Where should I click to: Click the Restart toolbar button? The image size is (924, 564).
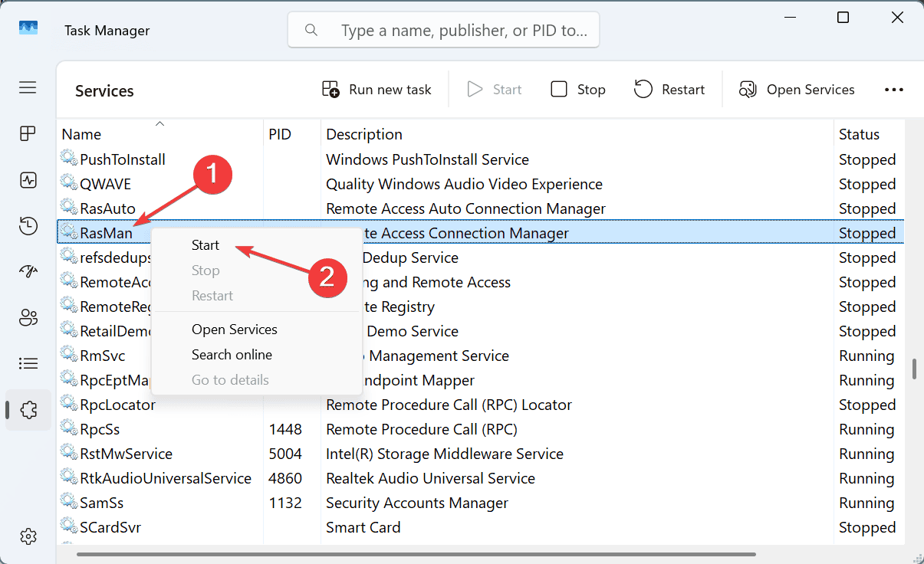(x=669, y=90)
